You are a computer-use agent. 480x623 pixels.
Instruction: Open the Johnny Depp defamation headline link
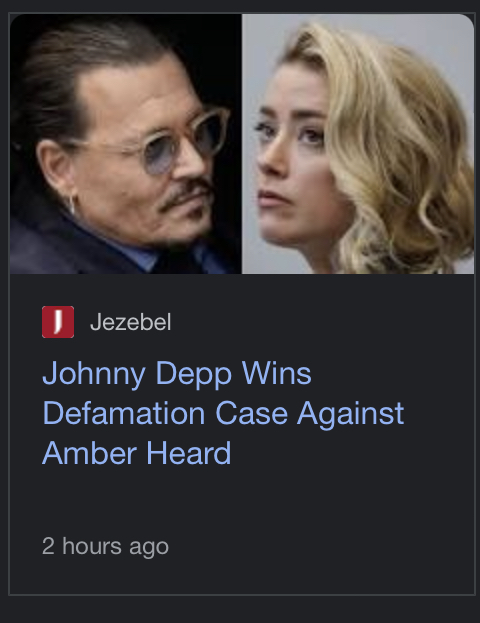[x=223, y=413]
